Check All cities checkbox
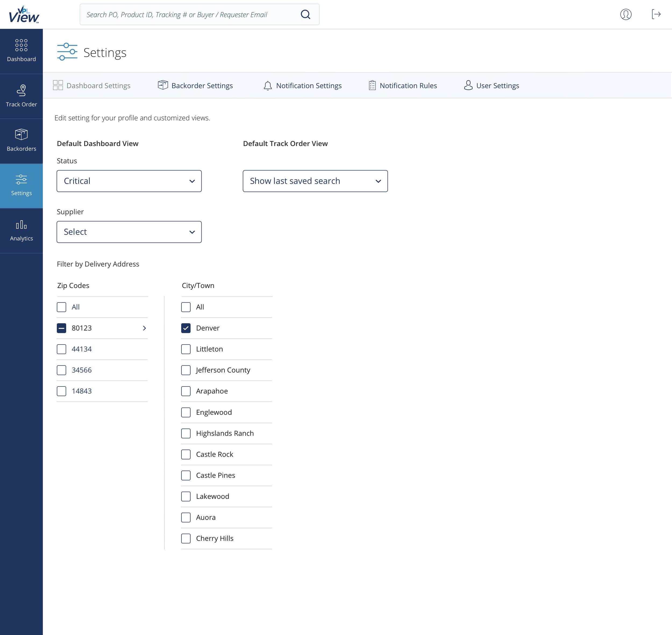 coord(186,307)
